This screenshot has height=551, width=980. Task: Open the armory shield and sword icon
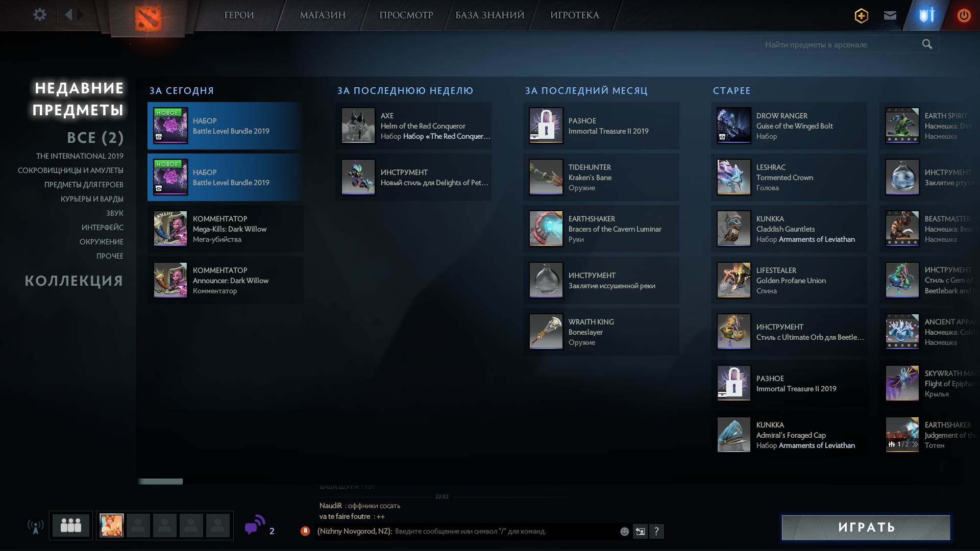926,15
